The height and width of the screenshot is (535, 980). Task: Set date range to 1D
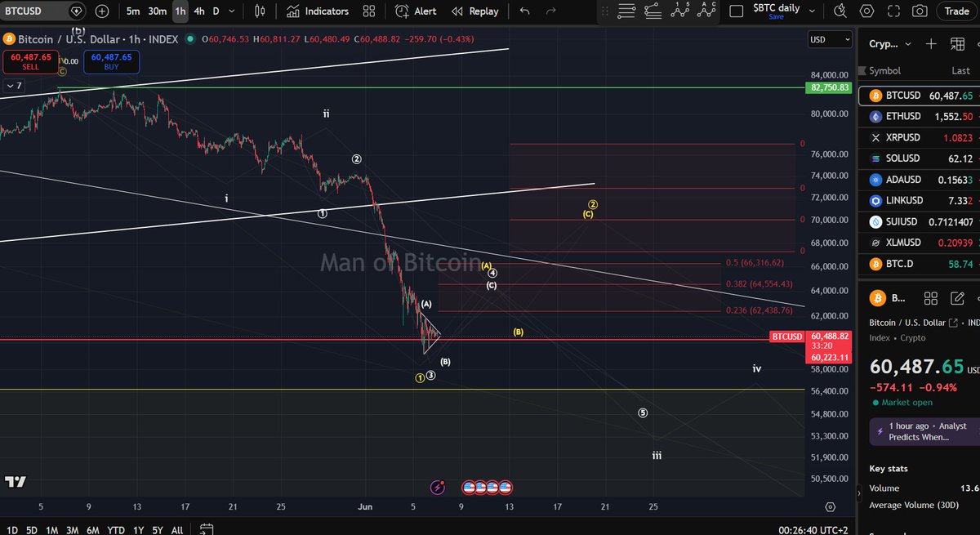(x=12, y=530)
